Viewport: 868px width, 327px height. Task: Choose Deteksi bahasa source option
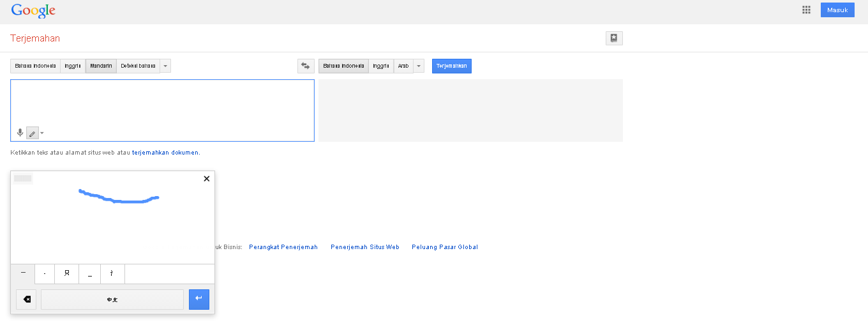138,66
